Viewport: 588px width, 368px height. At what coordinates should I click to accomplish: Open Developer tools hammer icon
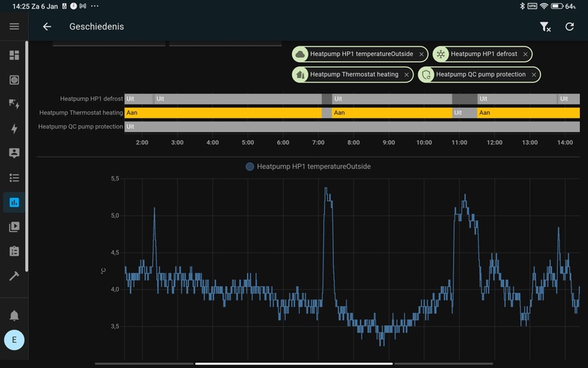14,276
